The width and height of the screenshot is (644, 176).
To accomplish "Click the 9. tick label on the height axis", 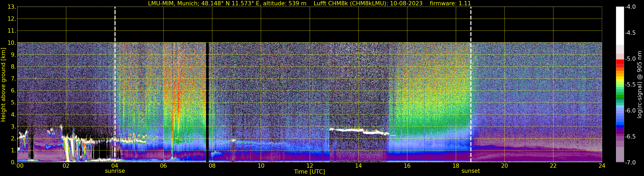I will 13,55.
